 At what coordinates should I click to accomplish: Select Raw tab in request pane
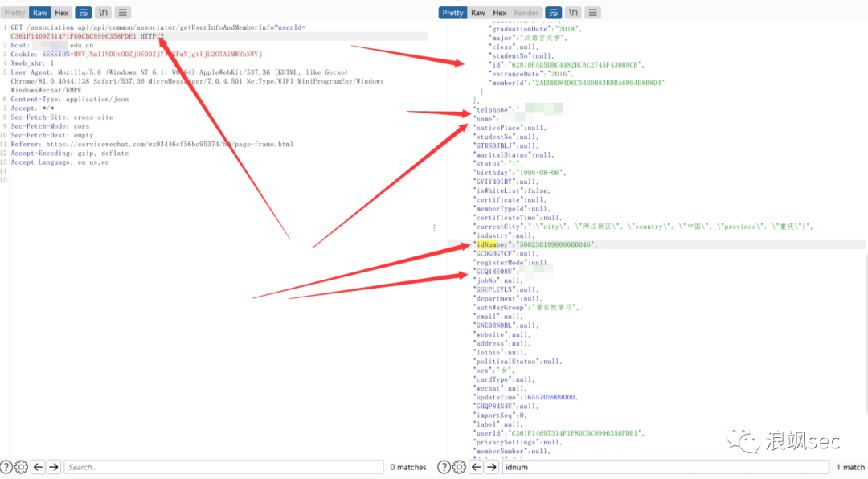click(40, 12)
